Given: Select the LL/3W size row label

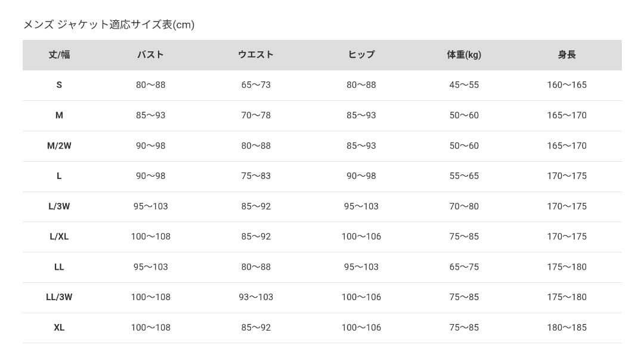Looking at the screenshot, I should [x=59, y=297].
